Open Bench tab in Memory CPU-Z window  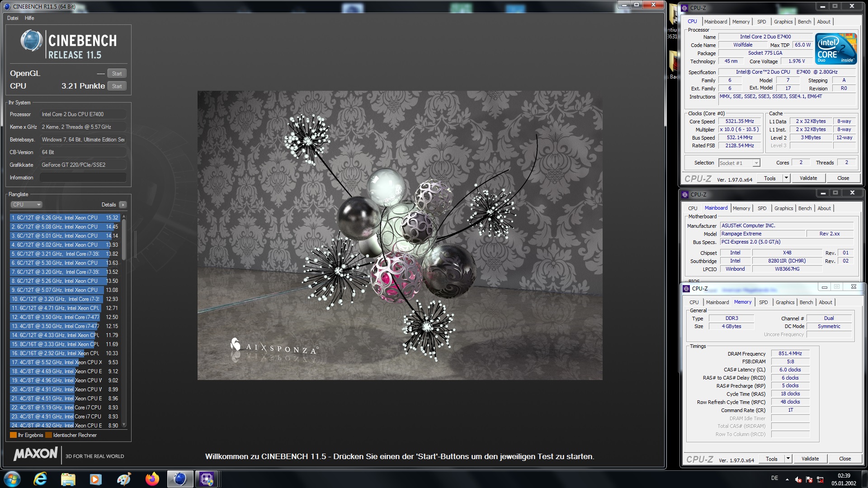(806, 302)
